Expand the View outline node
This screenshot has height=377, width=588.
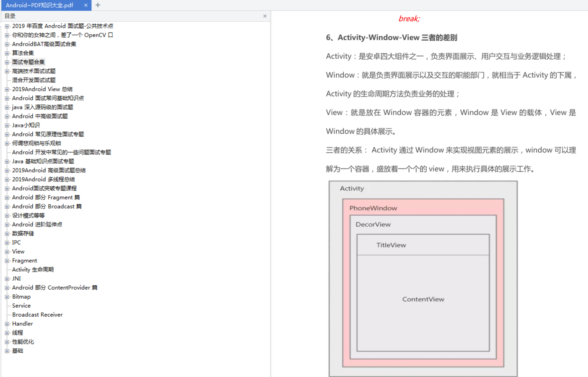point(7,251)
